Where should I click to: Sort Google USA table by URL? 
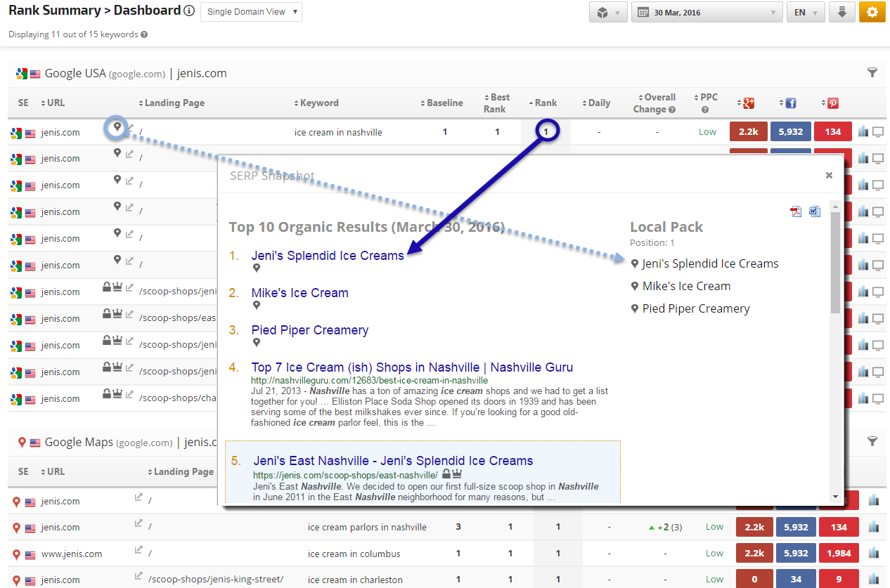click(53, 103)
